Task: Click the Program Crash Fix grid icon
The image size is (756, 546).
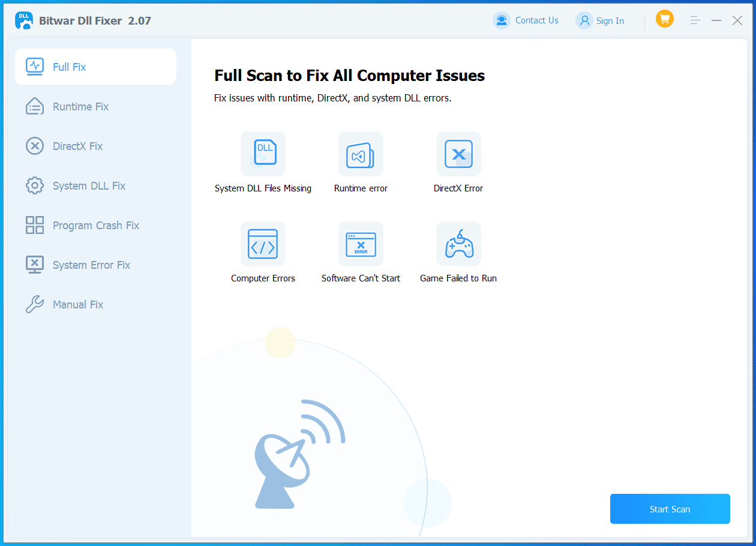Action: coord(35,225)
